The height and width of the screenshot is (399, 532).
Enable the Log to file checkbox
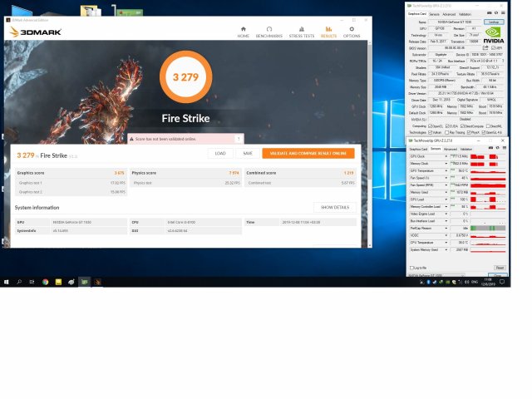[x=411, y=268]
